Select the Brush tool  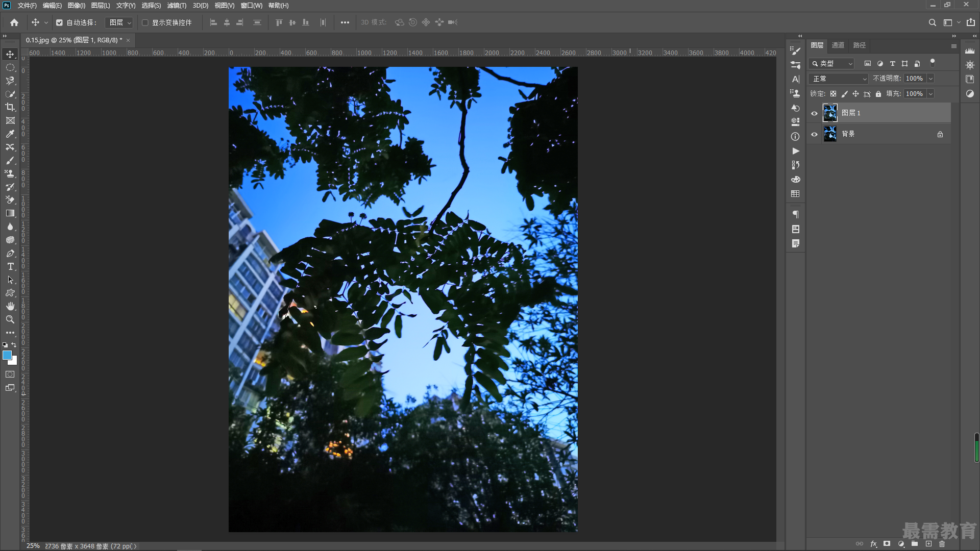coord(10,160)
